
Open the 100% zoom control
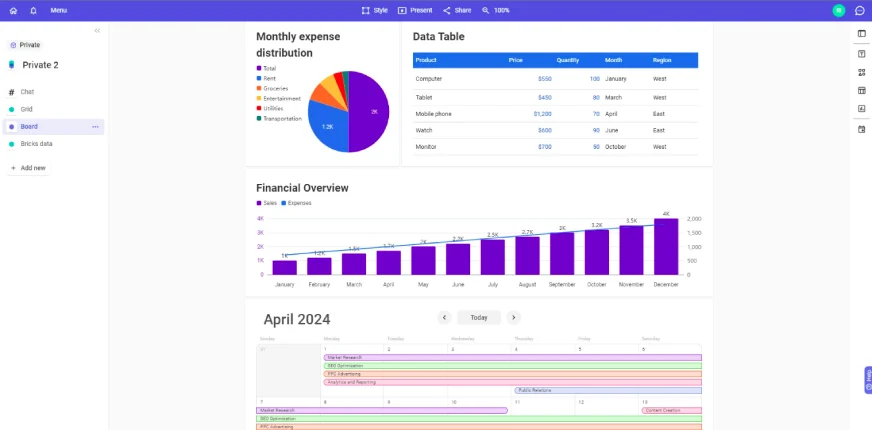[496, 11]
